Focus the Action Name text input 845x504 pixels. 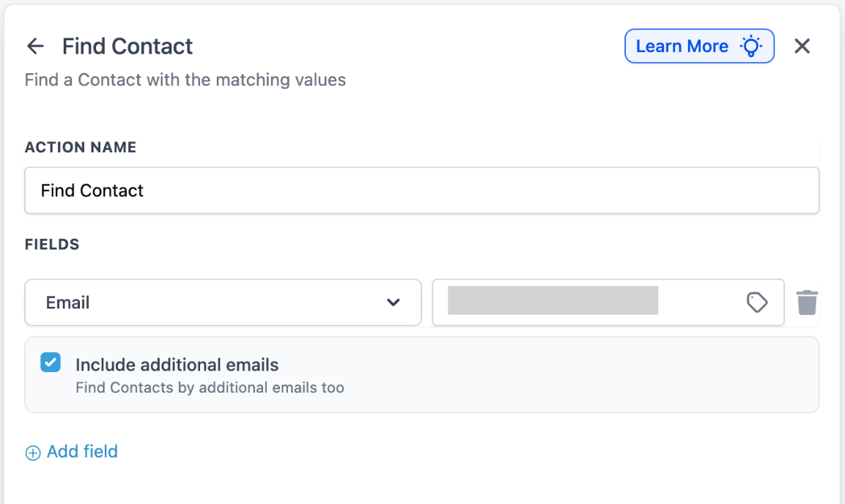pyautogui.click(x=421, y=190)
